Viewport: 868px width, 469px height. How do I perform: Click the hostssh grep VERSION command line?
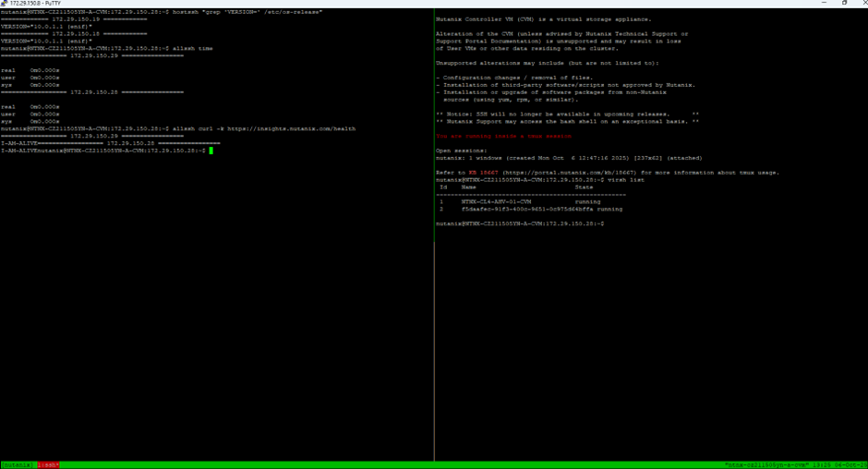click(162, 12)
